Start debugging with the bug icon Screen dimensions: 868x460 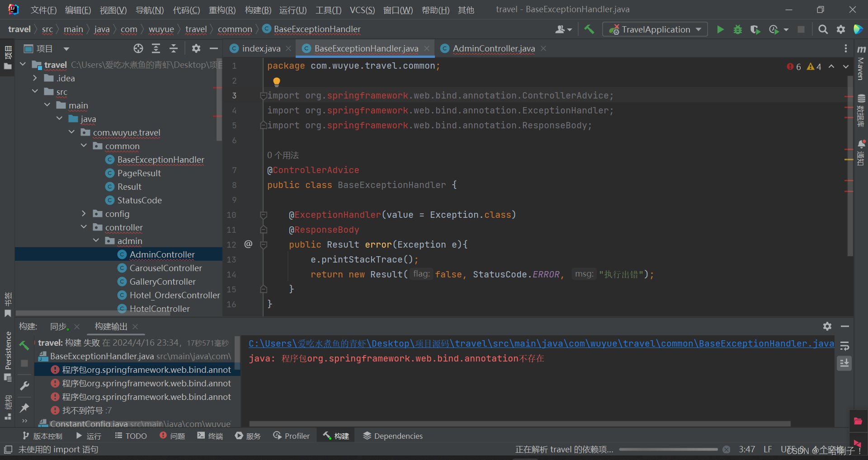[x=738, y=29]
